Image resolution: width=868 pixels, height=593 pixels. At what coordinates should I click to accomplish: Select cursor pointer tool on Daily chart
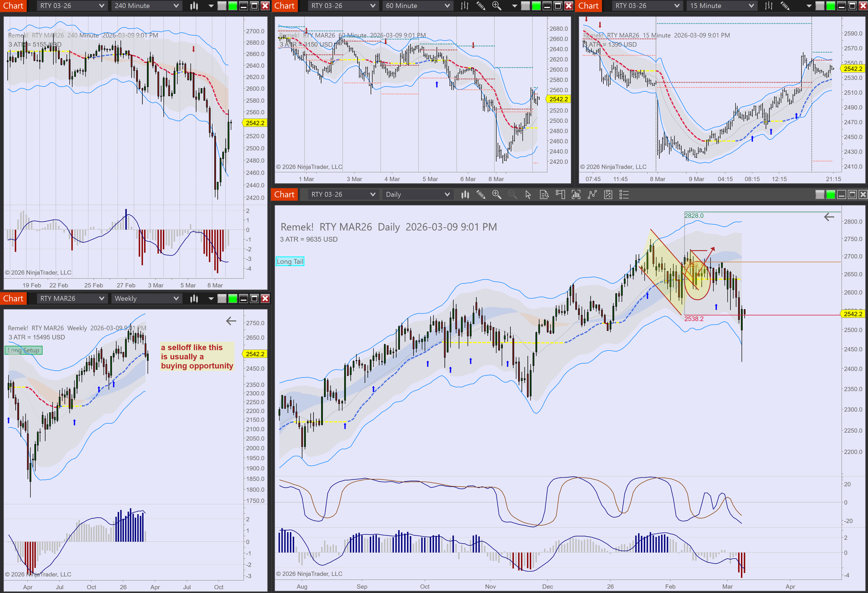[528, 194]
